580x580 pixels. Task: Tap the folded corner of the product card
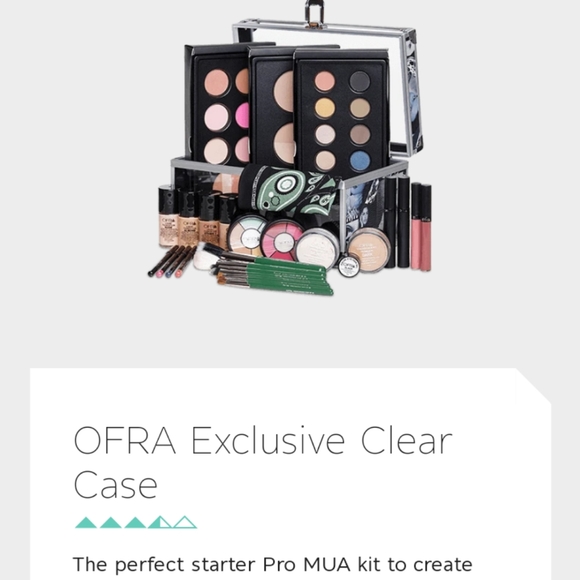534,385
